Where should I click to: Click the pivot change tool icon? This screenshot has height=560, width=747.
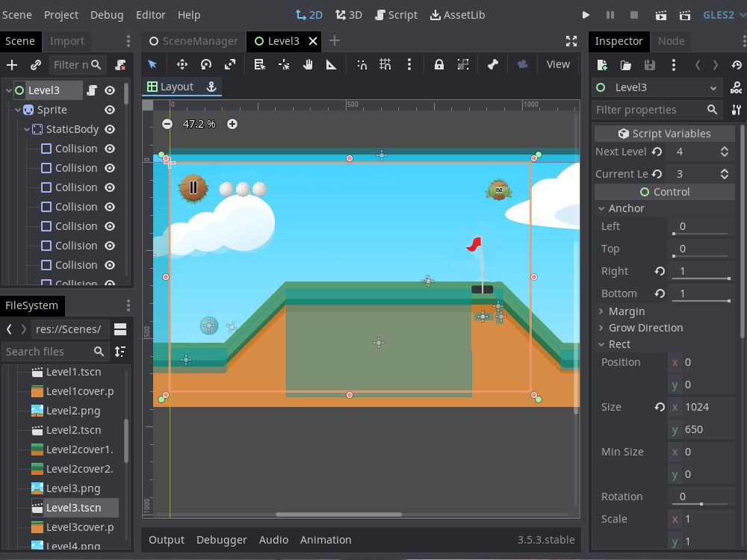pyautogui.click(x=284, y=64)
